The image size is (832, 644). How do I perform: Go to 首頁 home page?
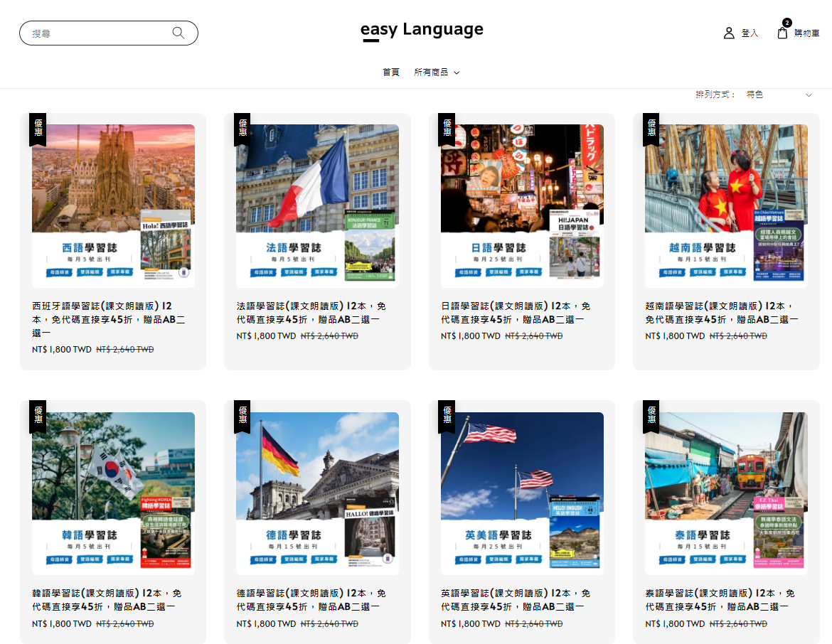pos(391,73)
